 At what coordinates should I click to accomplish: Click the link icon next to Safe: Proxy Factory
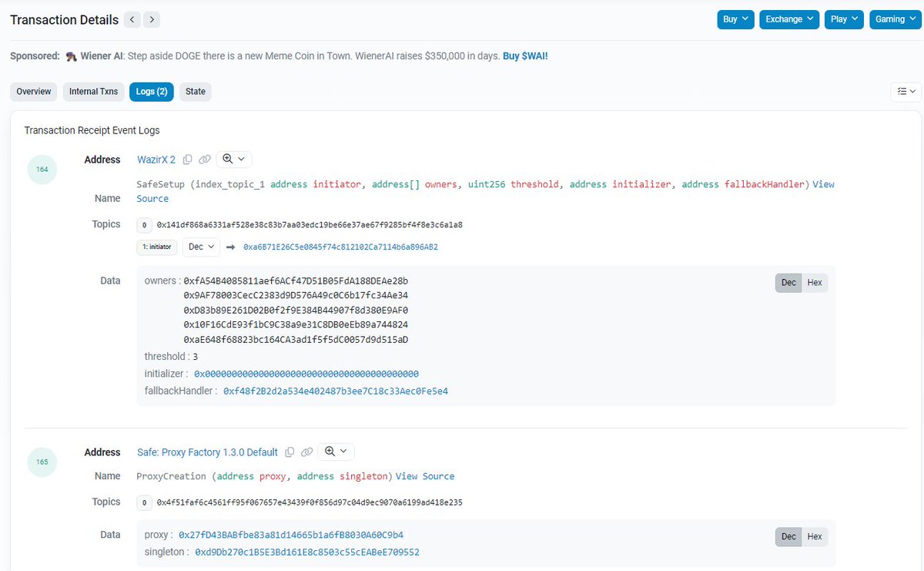[x=306, y=452]
